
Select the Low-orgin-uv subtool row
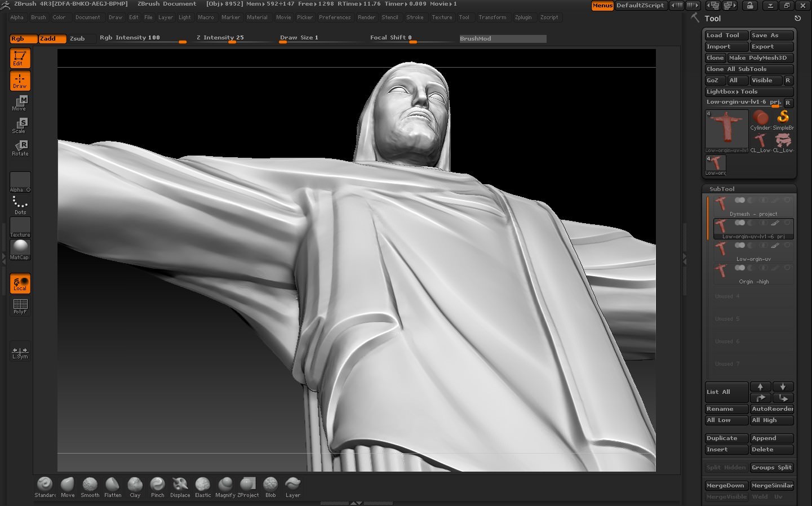click(753, 251)
